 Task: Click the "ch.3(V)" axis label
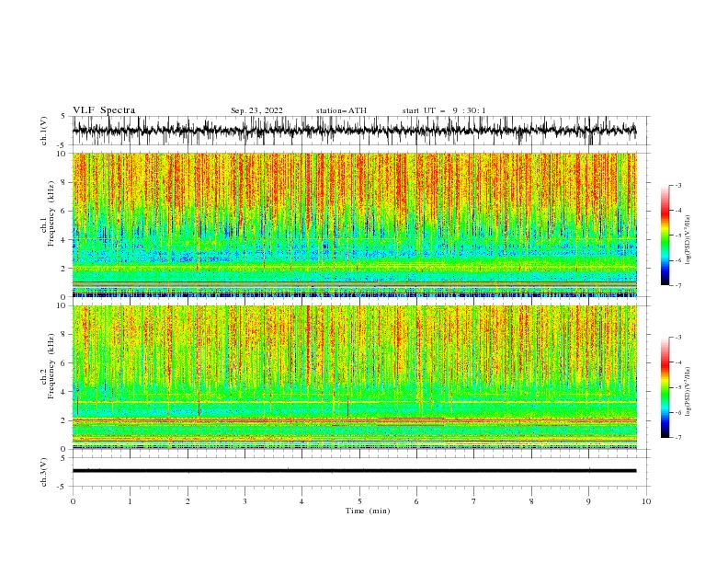coord(44,472)
